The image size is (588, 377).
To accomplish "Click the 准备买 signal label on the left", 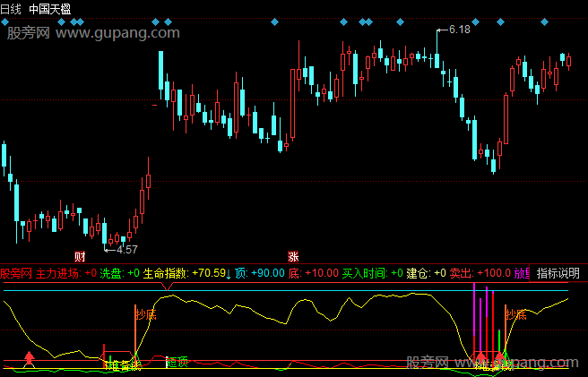I will click(123, 365).
